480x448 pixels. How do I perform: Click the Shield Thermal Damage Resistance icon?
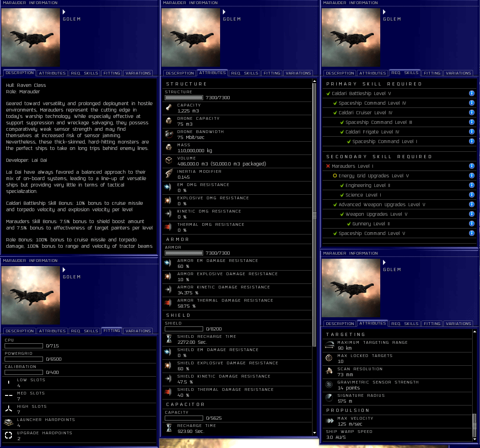pyautogui.click(x=168, y=392)
